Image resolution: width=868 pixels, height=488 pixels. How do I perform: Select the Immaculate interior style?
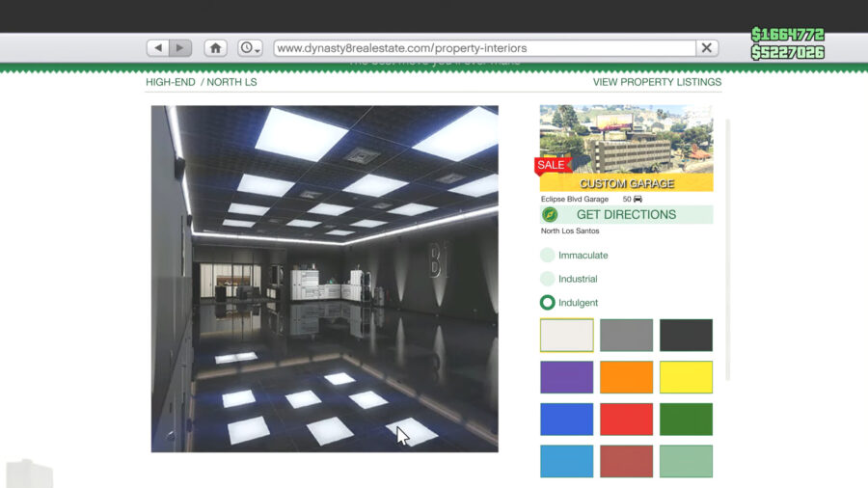click(548, 256)
